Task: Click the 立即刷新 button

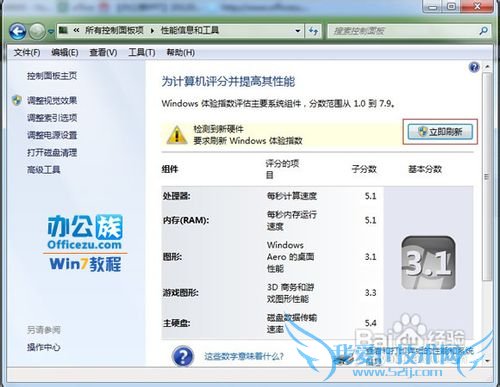Action: coord(440,132)
